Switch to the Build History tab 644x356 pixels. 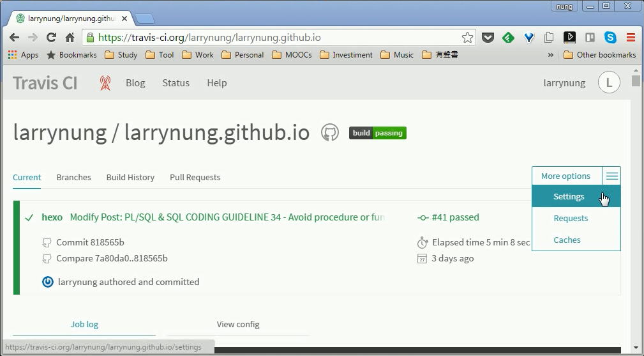tap(130, 178)
